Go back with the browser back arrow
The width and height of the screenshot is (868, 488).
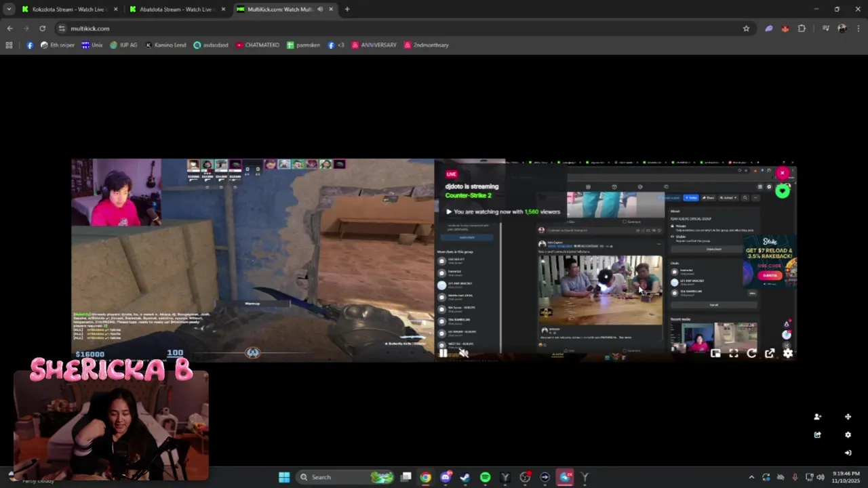[9, 28]
